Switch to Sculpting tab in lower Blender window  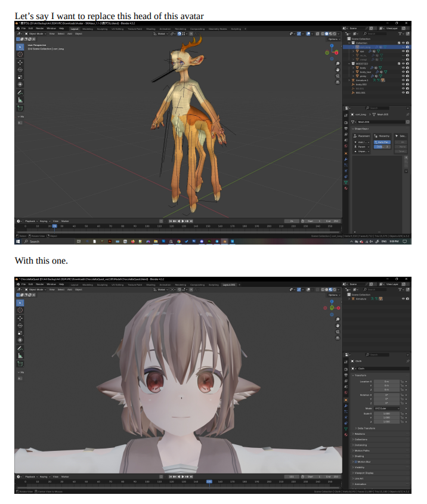(102, 285)
